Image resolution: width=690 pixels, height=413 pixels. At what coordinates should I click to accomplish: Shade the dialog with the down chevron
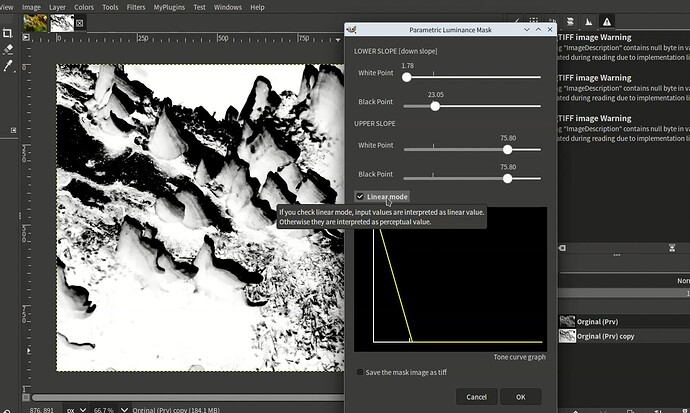coord(527,29)
